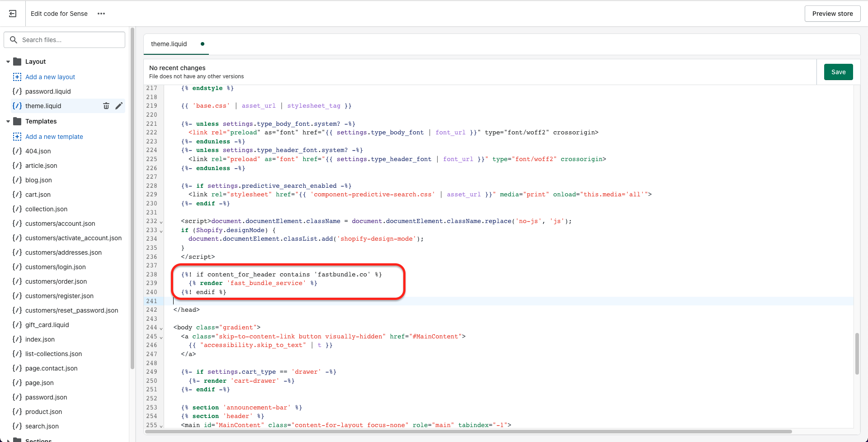Click Add a new template link
This screenshot has height=442, width=868.
[x=54, y=137]
